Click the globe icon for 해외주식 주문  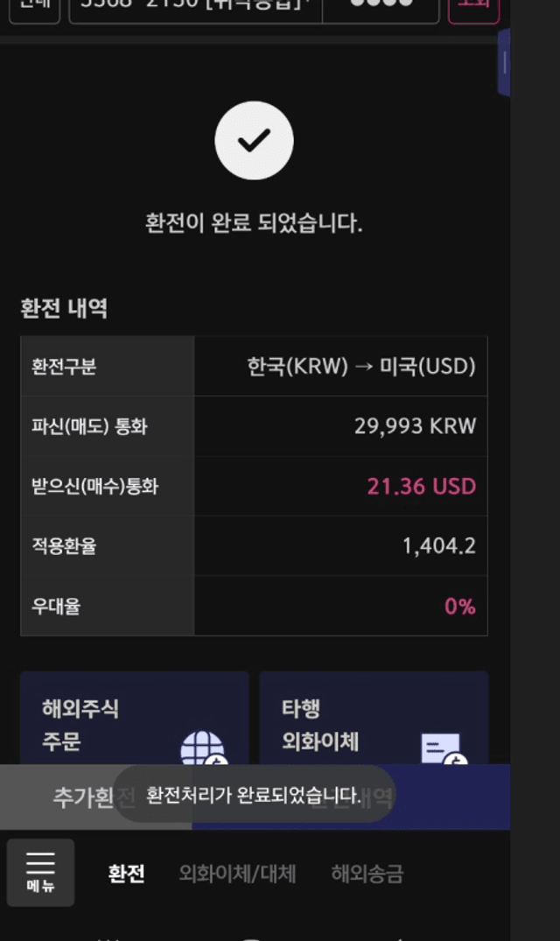205,748
